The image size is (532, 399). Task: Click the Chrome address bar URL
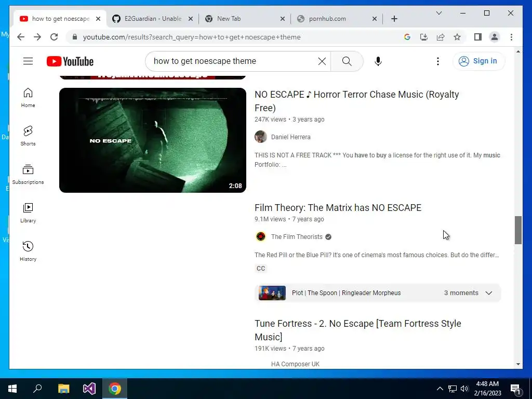(x=192, y=37)
